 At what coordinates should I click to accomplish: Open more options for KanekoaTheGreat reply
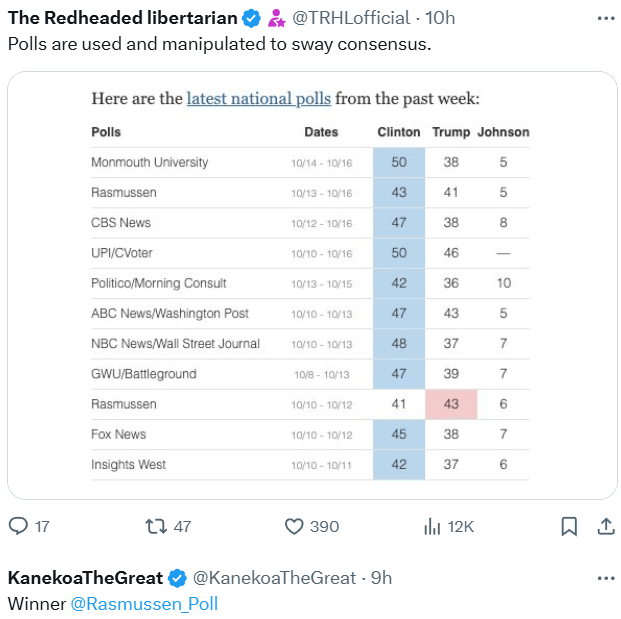tap(605, 578)
